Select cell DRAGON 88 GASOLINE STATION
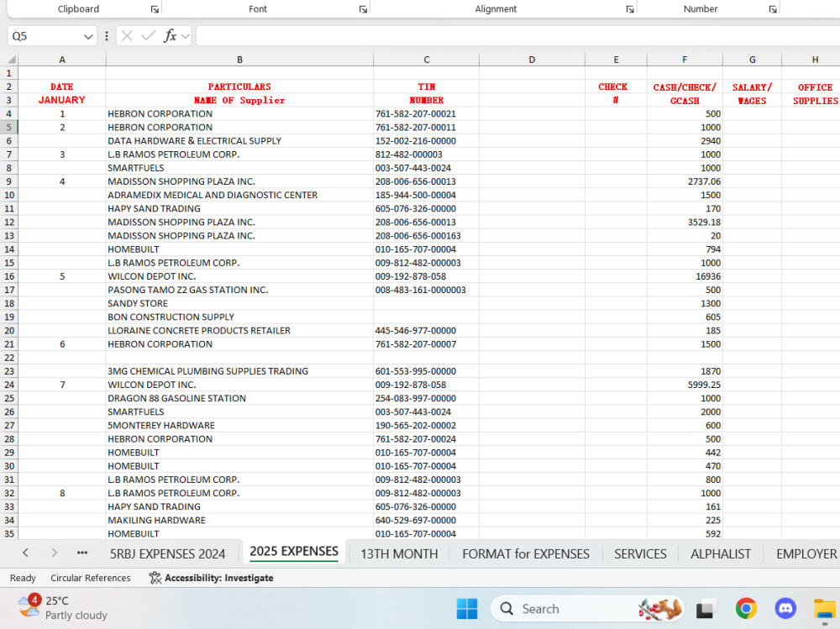Image resolution: width=840 pixels, height=629 pixels. (239, 398)
